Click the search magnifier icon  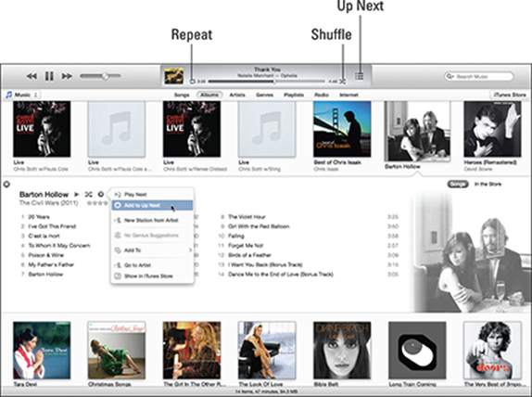[x=450, y=76]
